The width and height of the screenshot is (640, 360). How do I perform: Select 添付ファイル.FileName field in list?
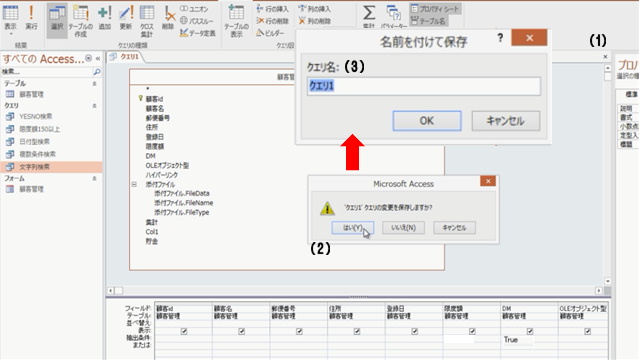(x=184, y=203)
